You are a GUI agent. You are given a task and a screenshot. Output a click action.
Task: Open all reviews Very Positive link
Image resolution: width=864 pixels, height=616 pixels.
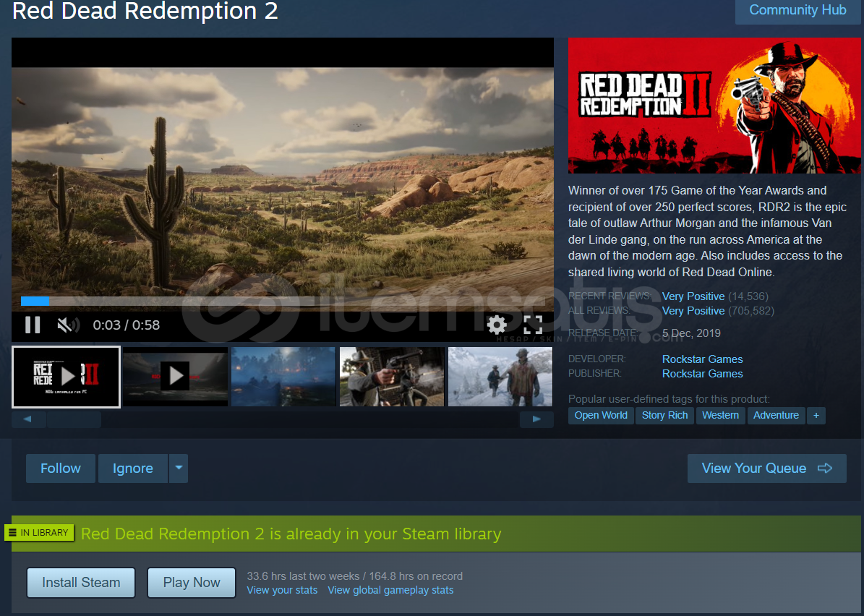click(x=693, y=311)
